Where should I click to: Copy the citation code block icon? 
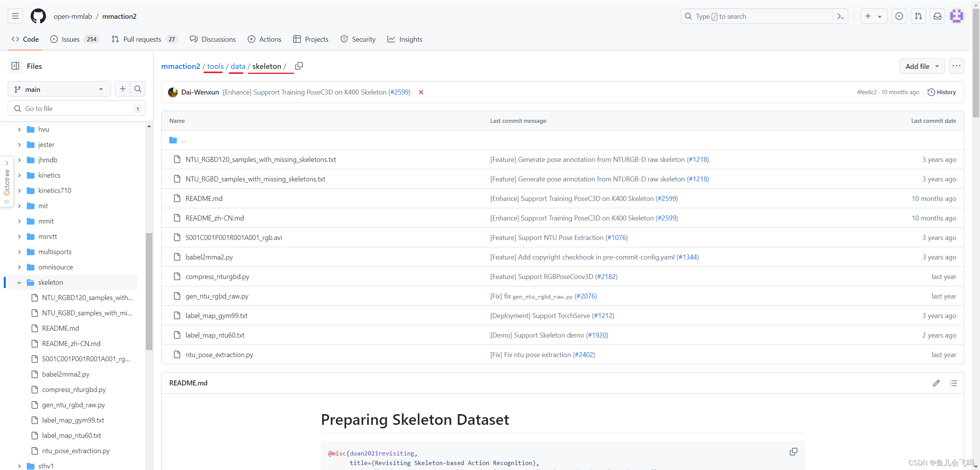coord(793,452)
